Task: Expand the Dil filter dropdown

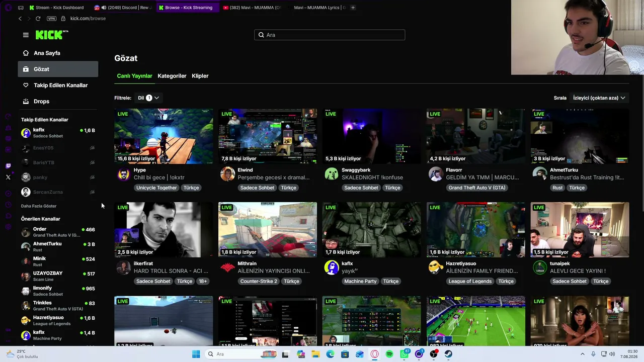Action: tap(148, 98)
